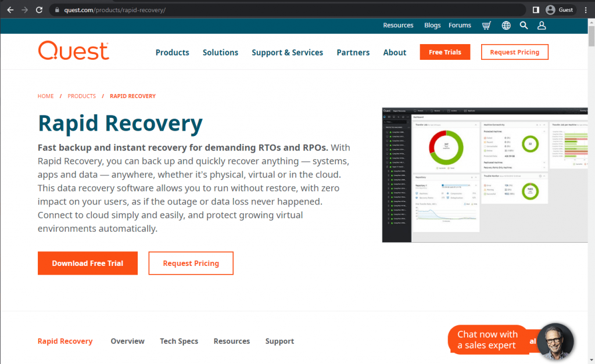Click the sales expert avatar photo
The image size is (595, 364).
[x=555, y=341]
